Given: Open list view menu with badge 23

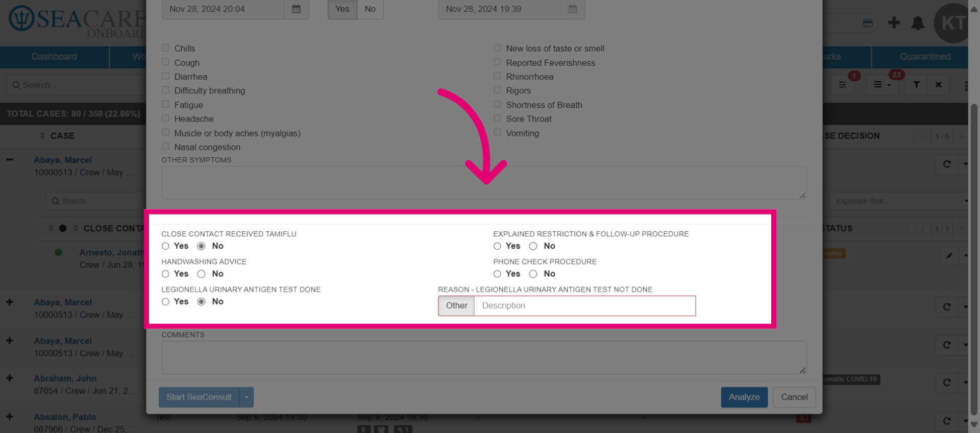Looking at the screenshot, I should (x=883, y=85).
